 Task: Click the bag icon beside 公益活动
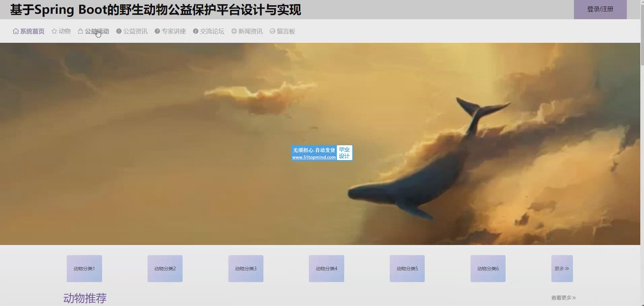click(80, 31)
